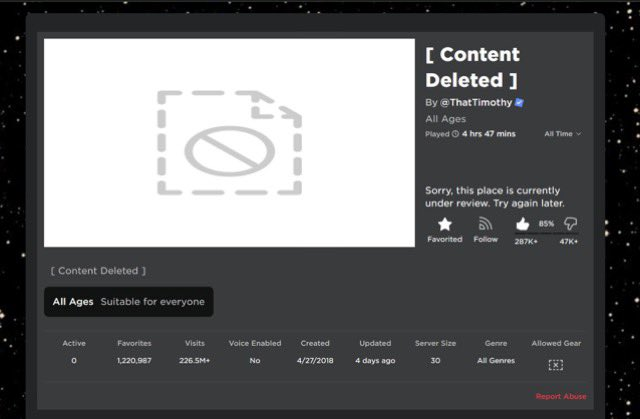Click the Follow feed icon
This screenshot has width=640, height=419.
click(485, 224)
